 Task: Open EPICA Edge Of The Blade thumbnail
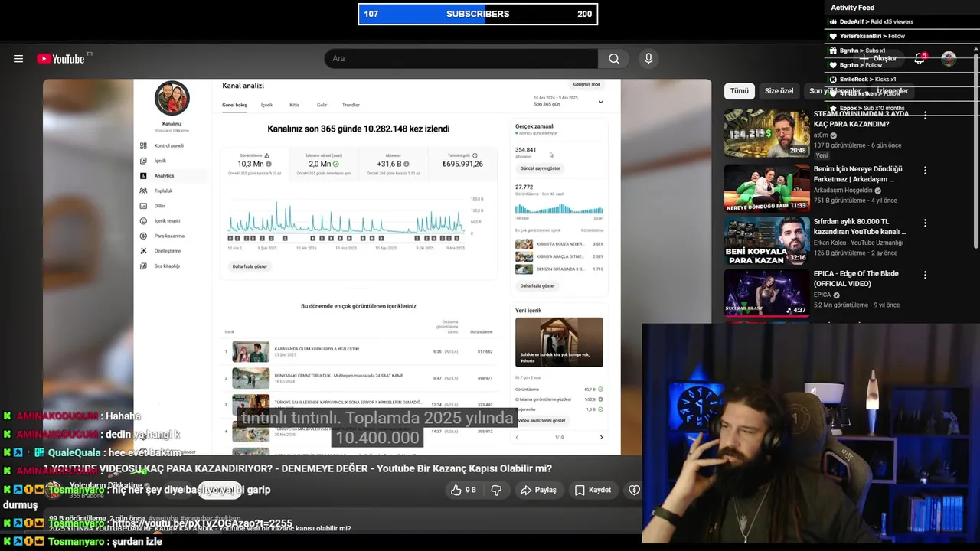767,292
